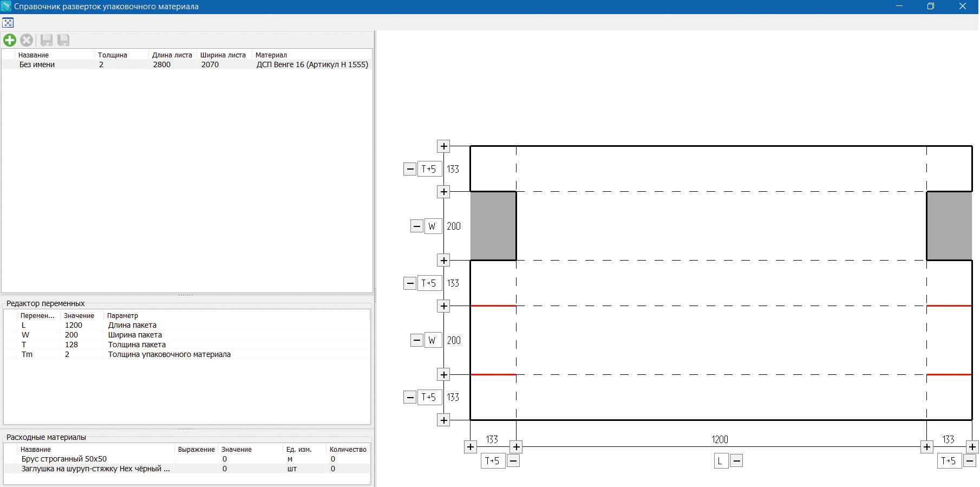Click the second gray save-all diskette icon
The image size is (980, 487).
click(x=63, y=40)
